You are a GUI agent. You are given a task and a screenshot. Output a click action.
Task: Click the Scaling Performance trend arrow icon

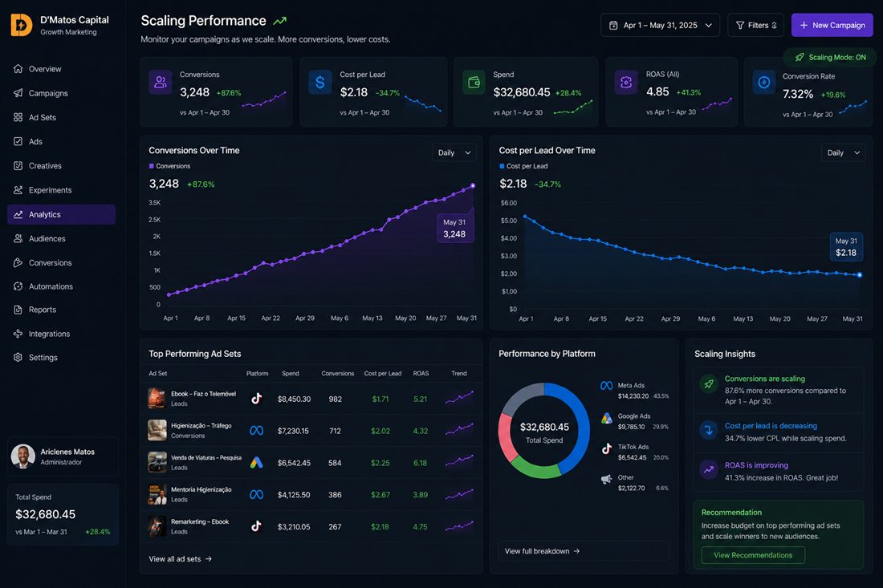click(280, 21)
